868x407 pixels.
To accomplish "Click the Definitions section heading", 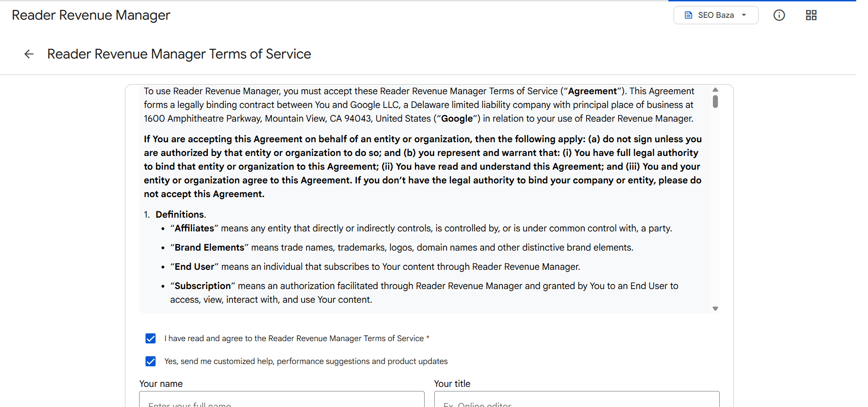I will click(x=180, y=214).
